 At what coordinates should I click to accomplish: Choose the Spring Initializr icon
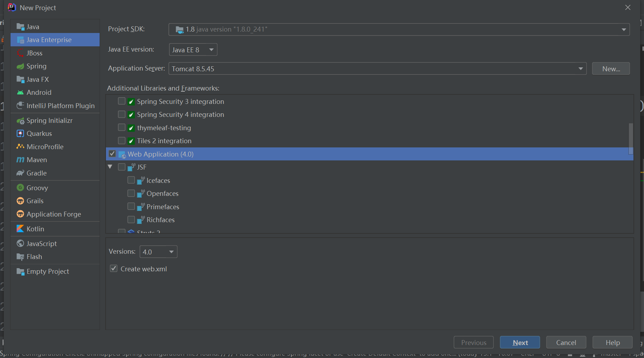point(20,121)
